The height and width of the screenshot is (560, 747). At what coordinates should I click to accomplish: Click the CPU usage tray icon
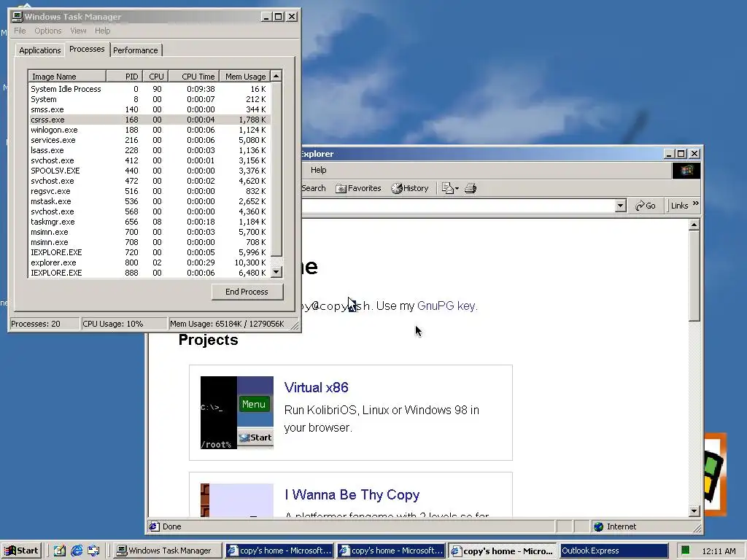(685, 551)
